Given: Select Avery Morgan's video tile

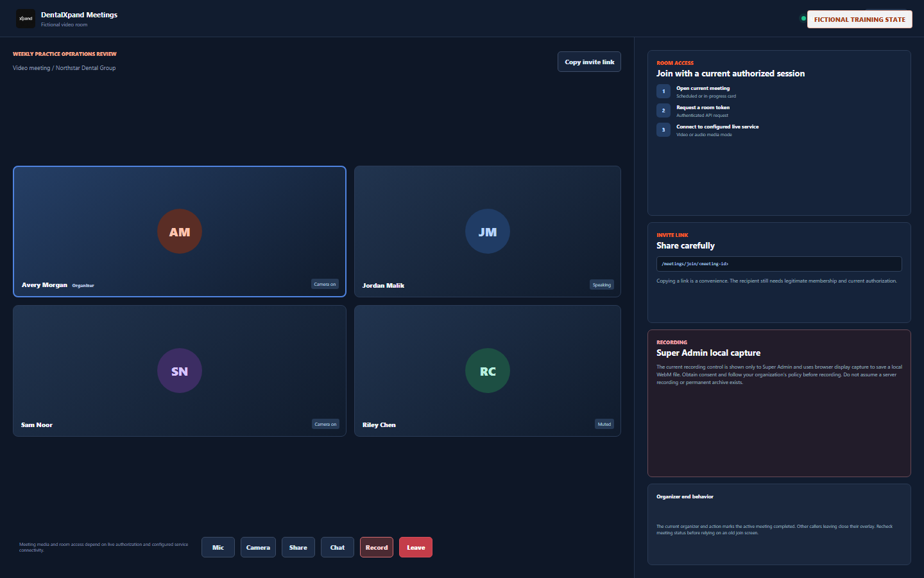Looking at the screenshot, I should pos(180,231).
